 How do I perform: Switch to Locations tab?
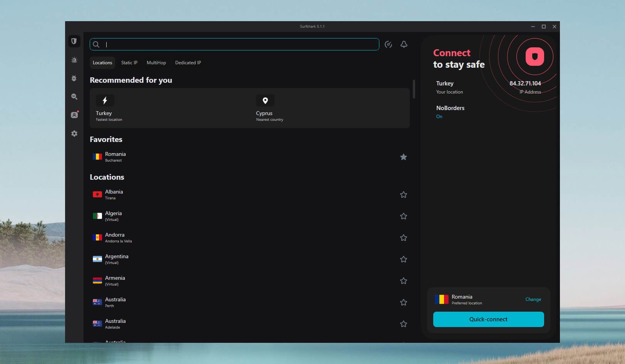(102, 63)
